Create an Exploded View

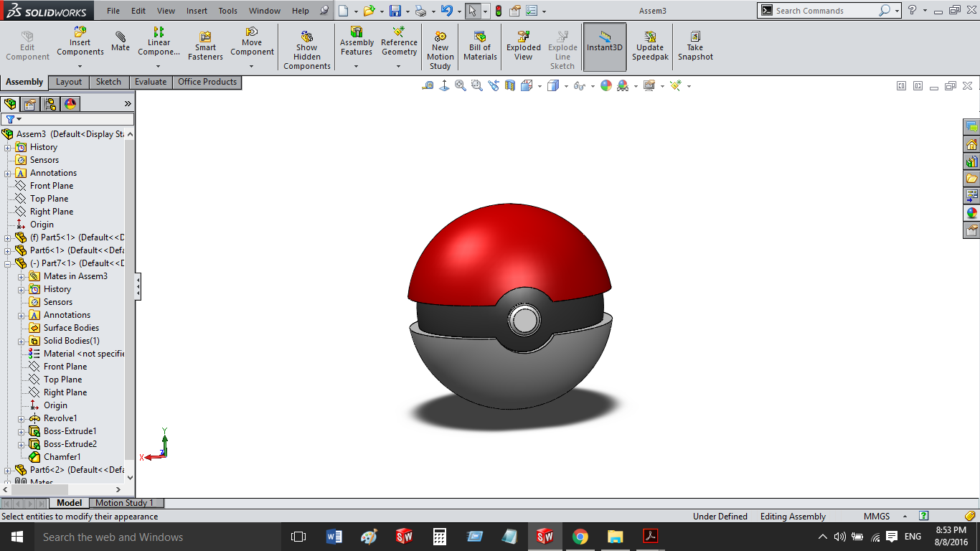(x=524, y=47)
